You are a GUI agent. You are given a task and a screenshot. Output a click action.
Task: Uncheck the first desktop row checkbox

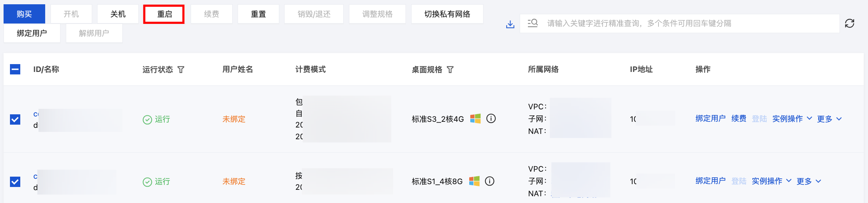[15, 119]
